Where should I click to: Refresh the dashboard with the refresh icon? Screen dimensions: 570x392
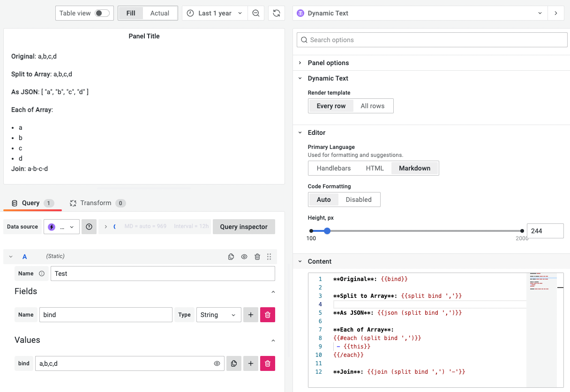[277, 13]
